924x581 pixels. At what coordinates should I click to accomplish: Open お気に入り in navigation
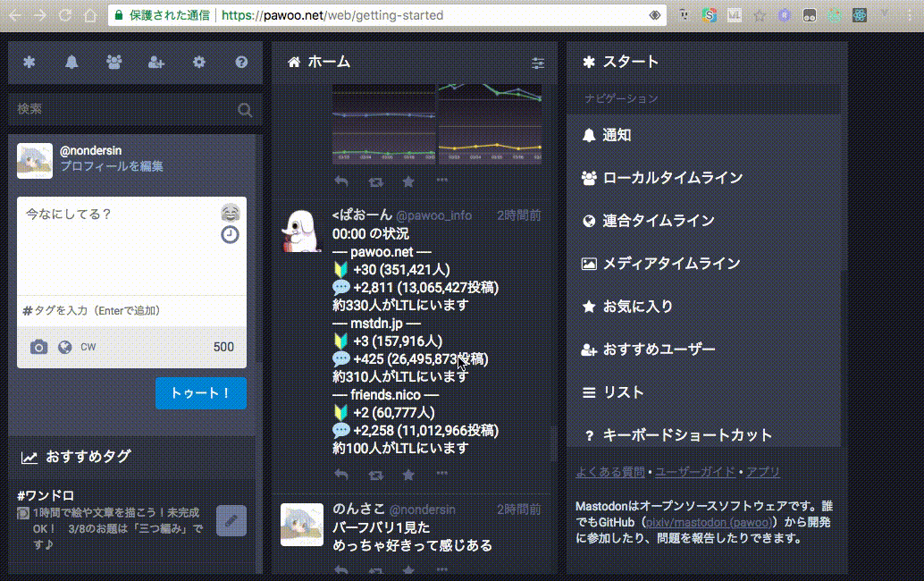point(703,307)
